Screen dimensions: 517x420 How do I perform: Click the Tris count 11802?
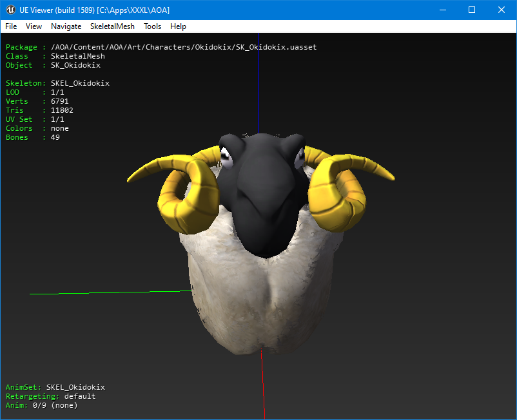tap(62, 110)
